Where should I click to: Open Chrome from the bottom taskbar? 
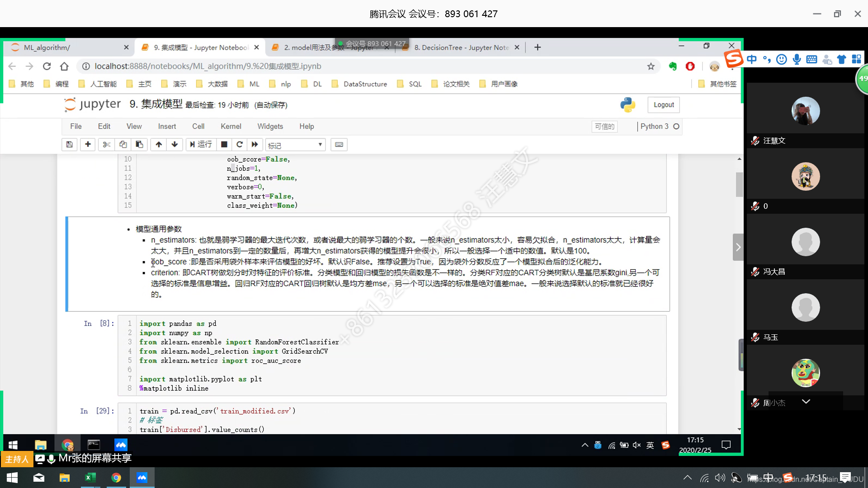116,478
